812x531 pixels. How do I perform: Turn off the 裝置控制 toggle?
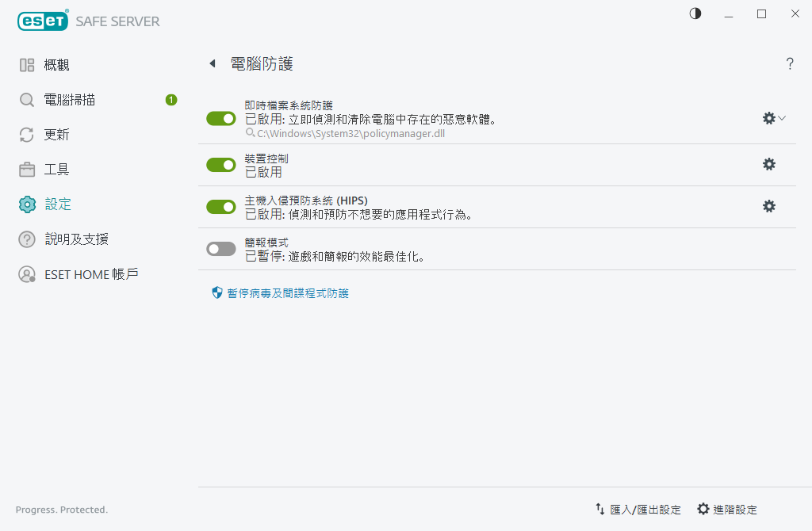(221, 165)
